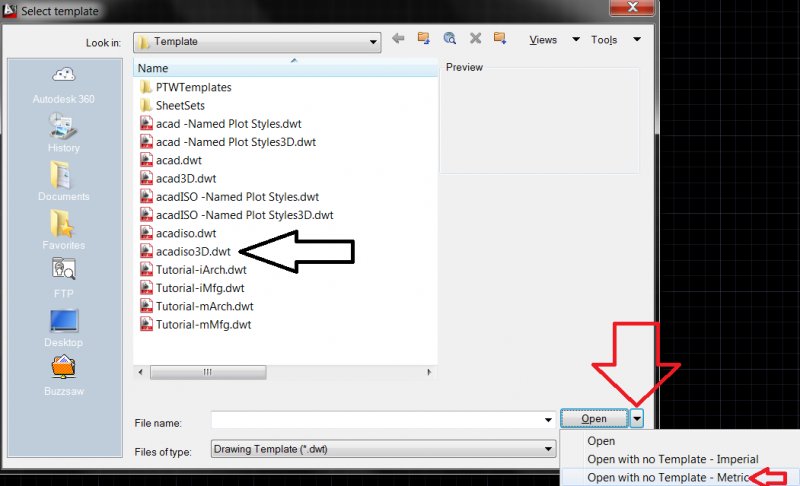Select Tutorial-iArch.dwt template
This screenshot has width=800, height=486.
point(193,270)
